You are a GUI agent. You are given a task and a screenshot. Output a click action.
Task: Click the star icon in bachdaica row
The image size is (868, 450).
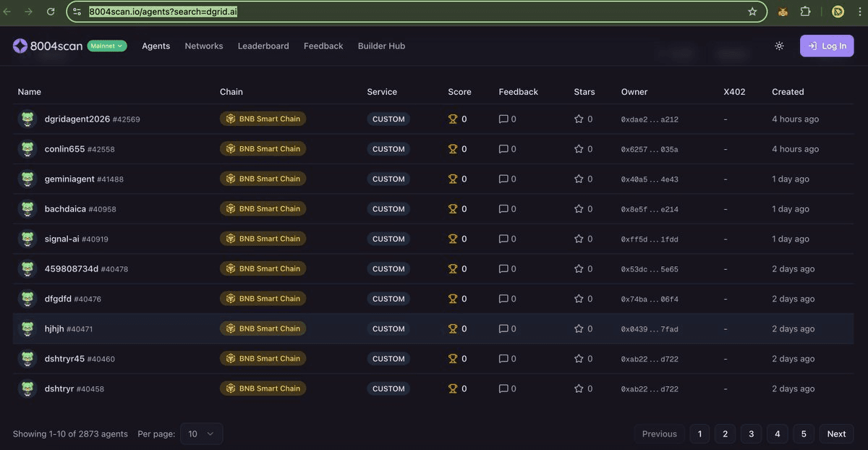(x=579, y=209)
